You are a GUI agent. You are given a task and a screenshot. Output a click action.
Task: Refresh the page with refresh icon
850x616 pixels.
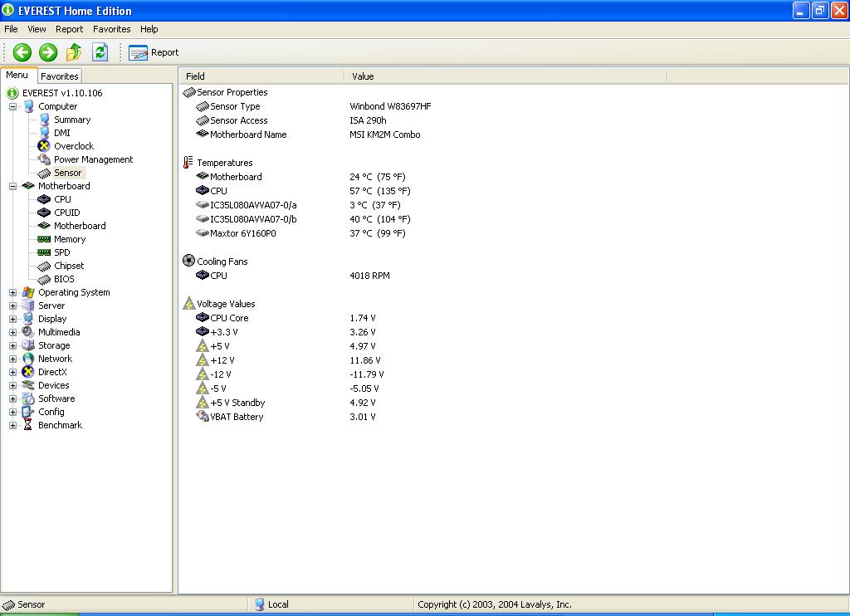pyautogui.click(x=100, y=52)
